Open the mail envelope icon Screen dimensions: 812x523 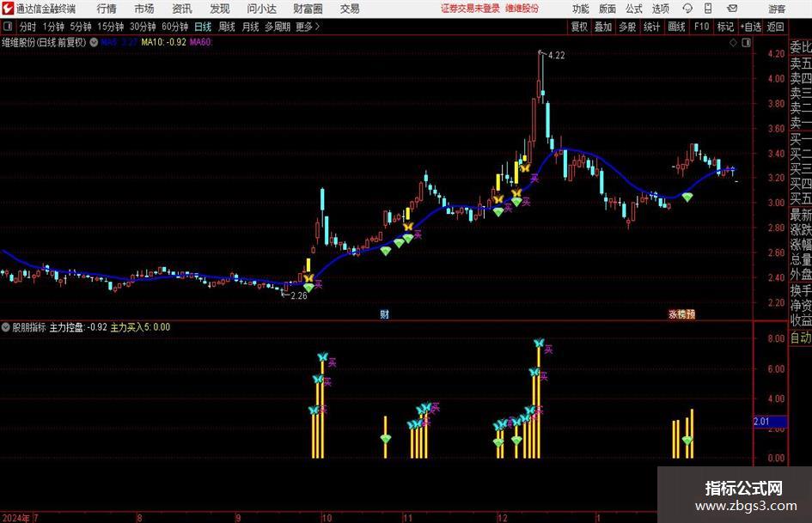[x=732, y=9]
